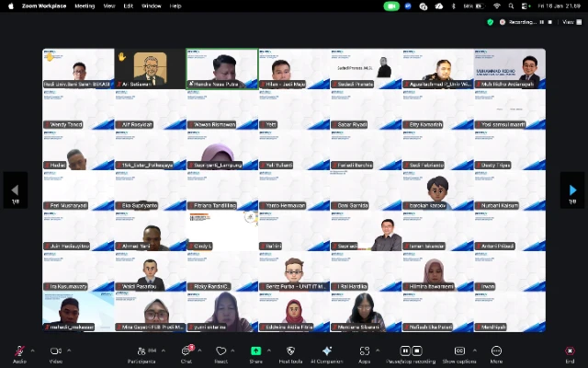Click the Alif Rasyidah name label

pos(134,125)
